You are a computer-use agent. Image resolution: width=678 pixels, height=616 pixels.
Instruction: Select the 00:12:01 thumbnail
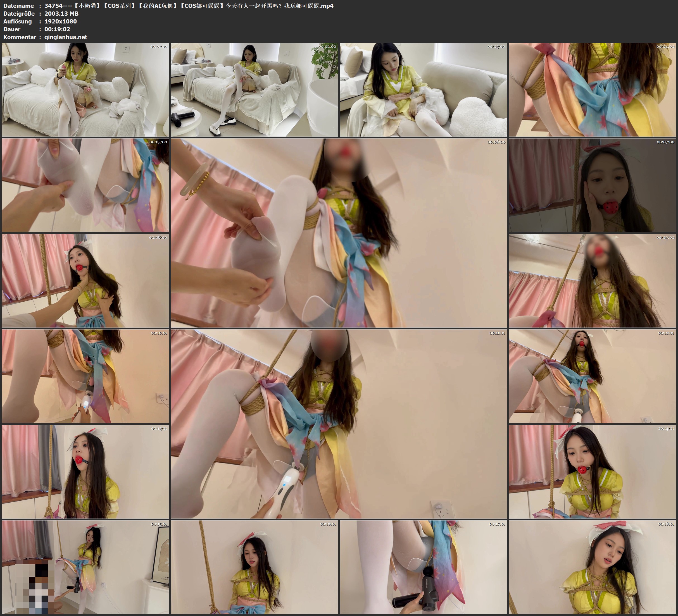pos(592,376)
